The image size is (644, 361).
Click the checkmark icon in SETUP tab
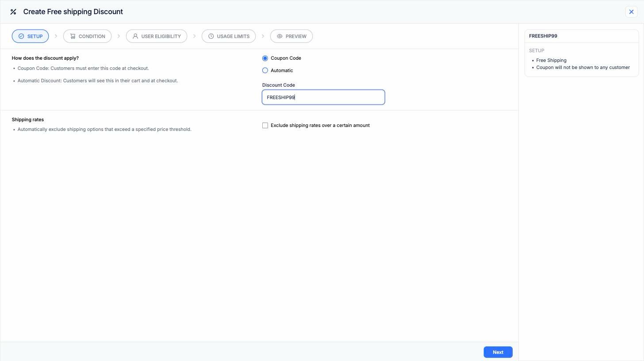click(x=21, y=36)
